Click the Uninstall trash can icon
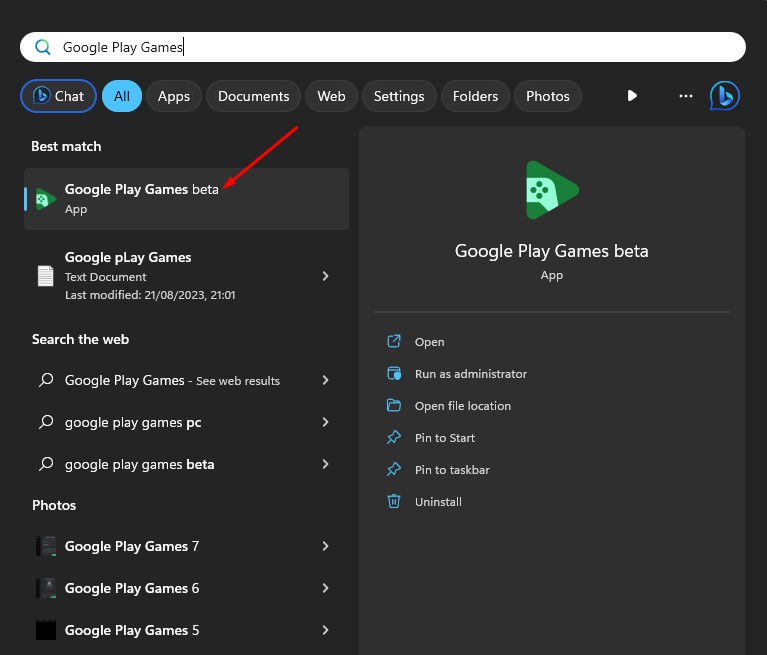Viewport: 767px width, 655px height. click(x=394, y=501)
